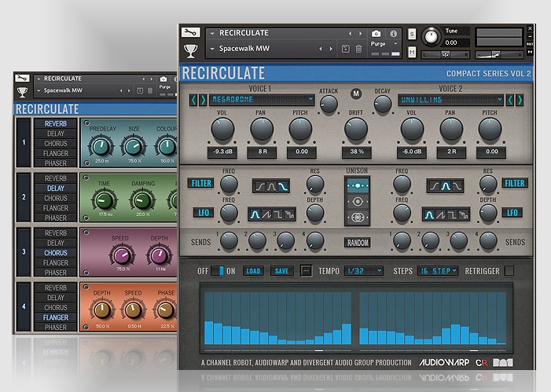The image size is (551, 392).
Task: Click the effect slot 3 number button
Action: pos(24,252)
